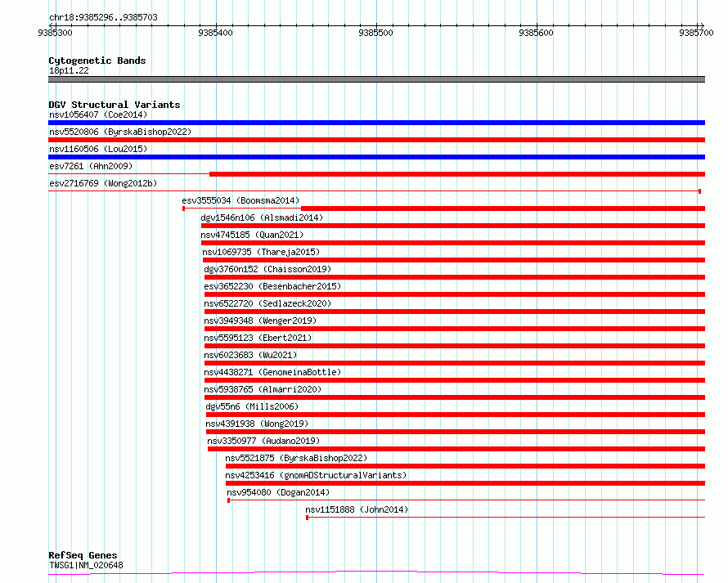Select nsv4253416 (gnomADStructuralVariants) entry
Viewport: 728px width, 583px height.
(316, 475)
